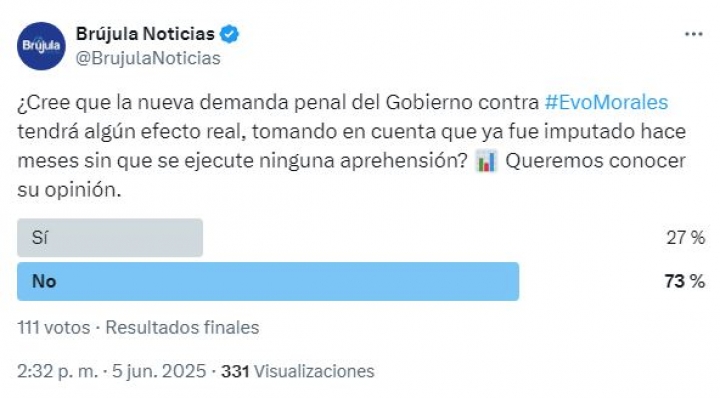720x398 pixels.
Task: Open the Brújula profile avatar
Action: click(41, 46)
